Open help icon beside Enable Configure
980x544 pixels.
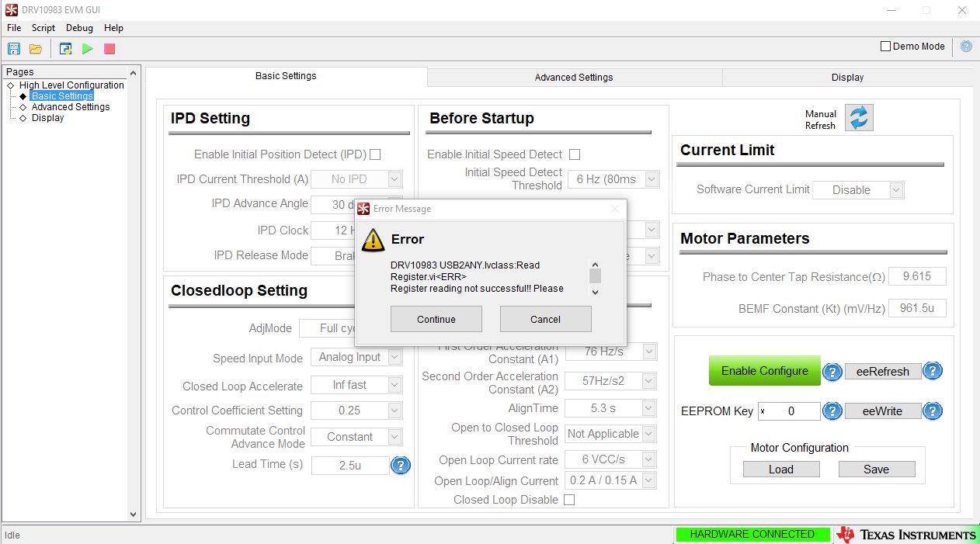point(832,372)
